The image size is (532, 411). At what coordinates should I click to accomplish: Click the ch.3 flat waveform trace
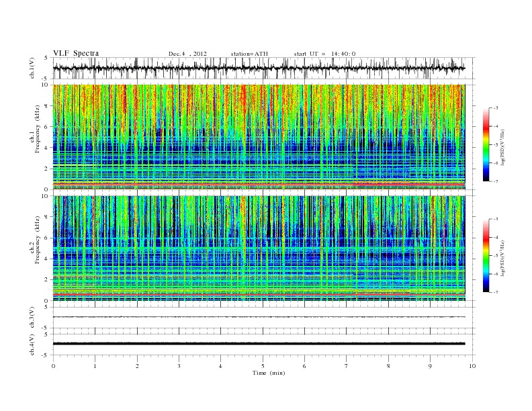259,317
